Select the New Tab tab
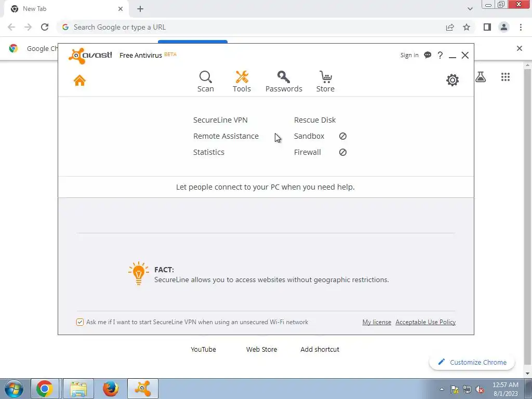The width and height of the screenshot is (532, 399). (66, 9)
